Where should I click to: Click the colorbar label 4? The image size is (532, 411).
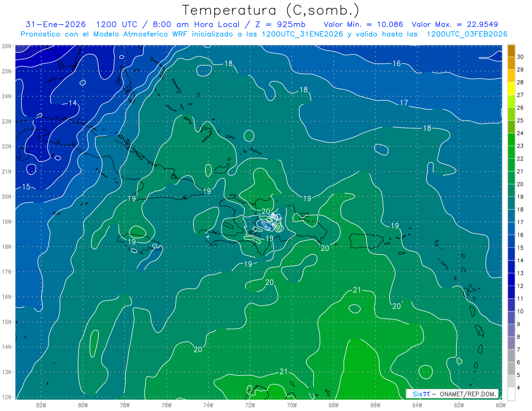(x=519, y=388)
